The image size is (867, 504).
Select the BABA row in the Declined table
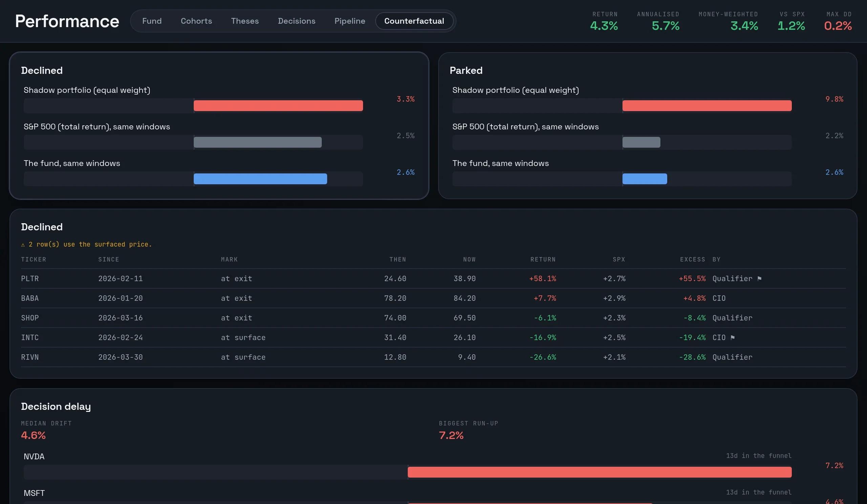pyautogui.click(x=433, y=298)
